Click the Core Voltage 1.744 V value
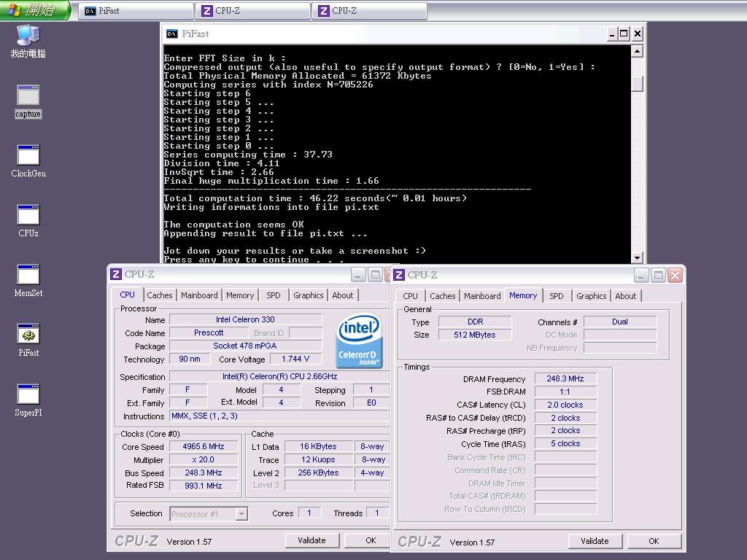The width and height of the screenshot is (747, 560). click(295, 359)
